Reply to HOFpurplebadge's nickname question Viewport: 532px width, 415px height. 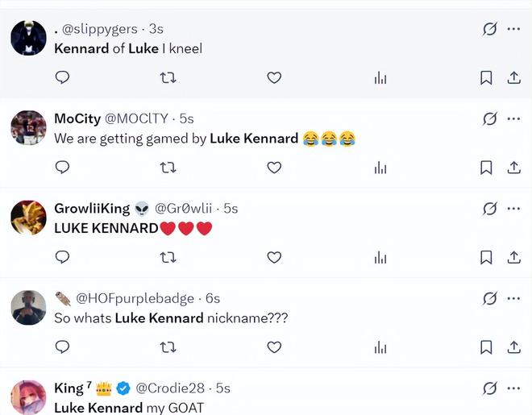pyautogui.click(x=62, y=347)
